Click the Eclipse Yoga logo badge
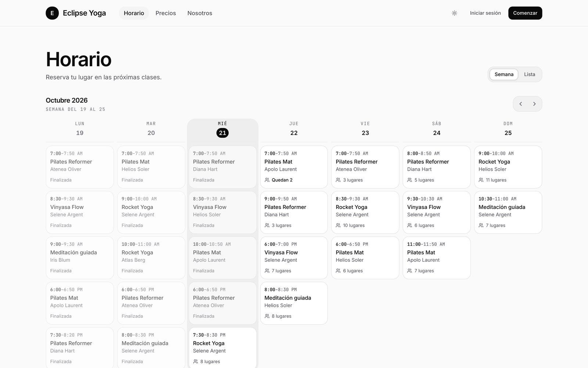The height and width of the screenshot is (368, 588). click(x=52, y=13)
